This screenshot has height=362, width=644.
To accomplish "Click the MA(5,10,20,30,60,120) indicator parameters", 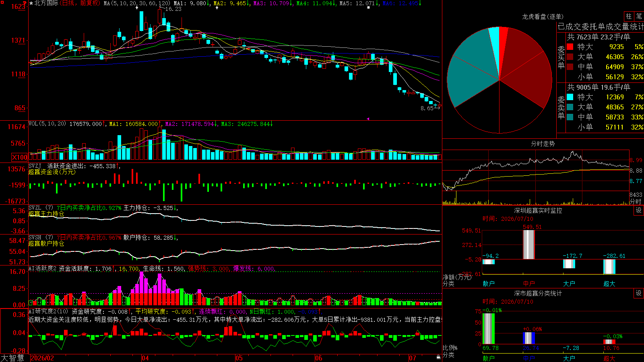I will [137, 3].
